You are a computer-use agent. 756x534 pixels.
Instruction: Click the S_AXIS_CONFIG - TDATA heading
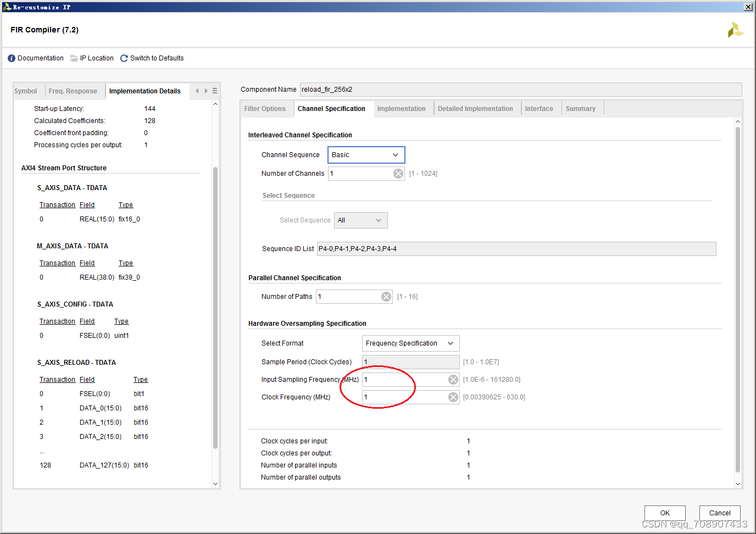click(75, 304)
